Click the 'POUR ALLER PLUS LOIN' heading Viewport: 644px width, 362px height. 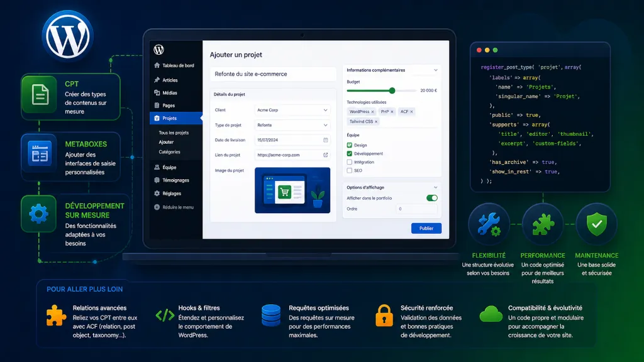[85, 289]
